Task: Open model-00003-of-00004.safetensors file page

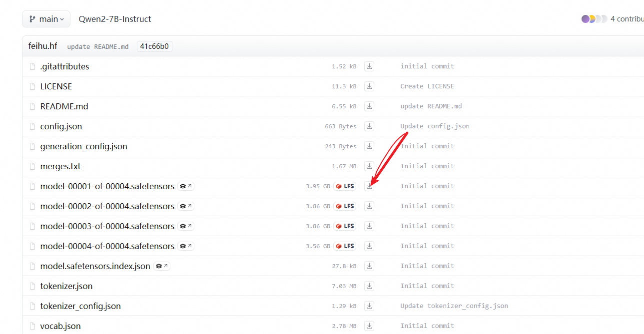Action: (x=107, y=226)
